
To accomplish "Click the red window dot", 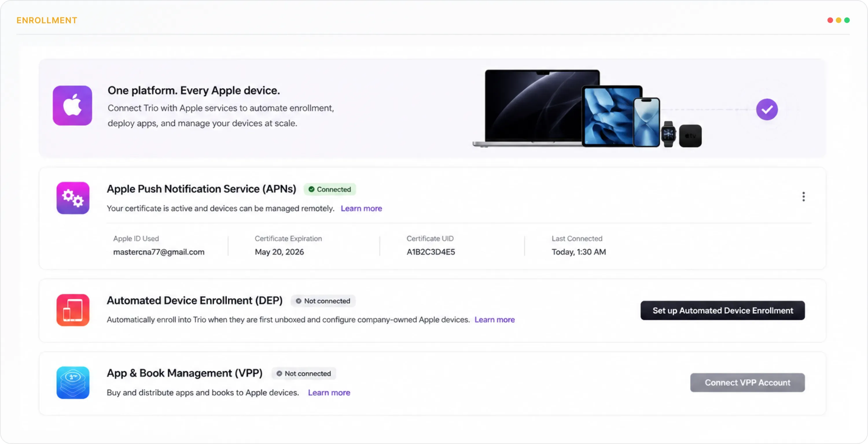I will point(830,20).
